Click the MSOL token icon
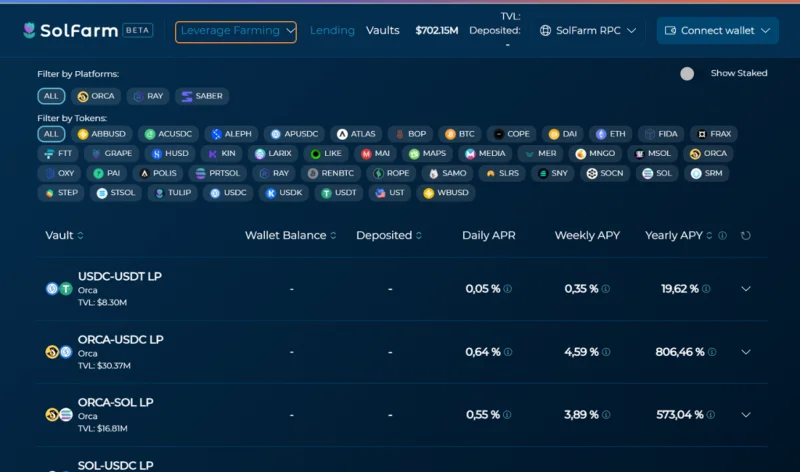This screenshot has width=800, height=472. click(x=639, y=154)
